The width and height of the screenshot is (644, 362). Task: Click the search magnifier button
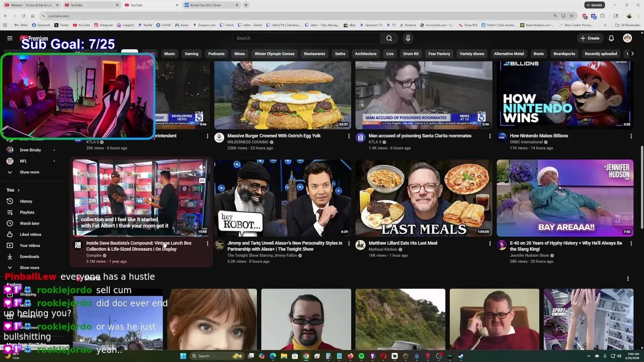tap(389, 38)
